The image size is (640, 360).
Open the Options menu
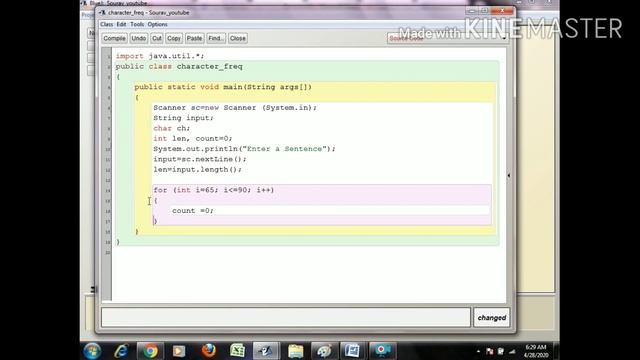158,24
